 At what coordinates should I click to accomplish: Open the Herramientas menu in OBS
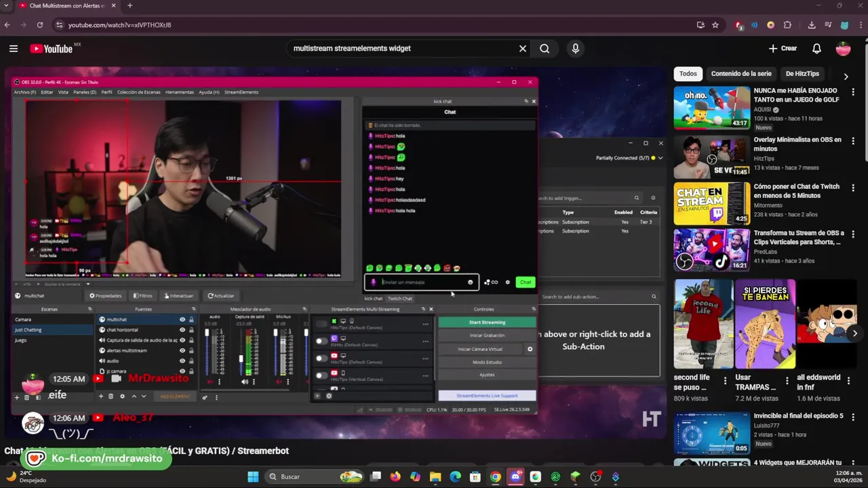tap(180, 92)
